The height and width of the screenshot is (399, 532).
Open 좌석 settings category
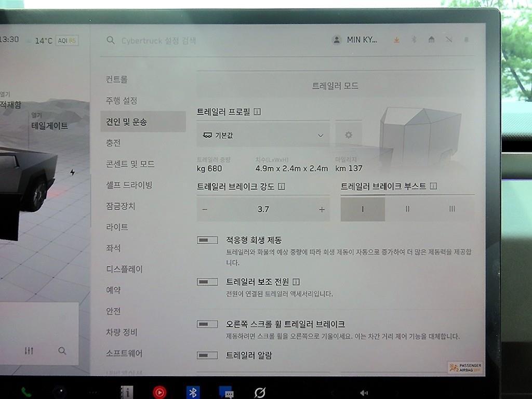click(113, 248)
